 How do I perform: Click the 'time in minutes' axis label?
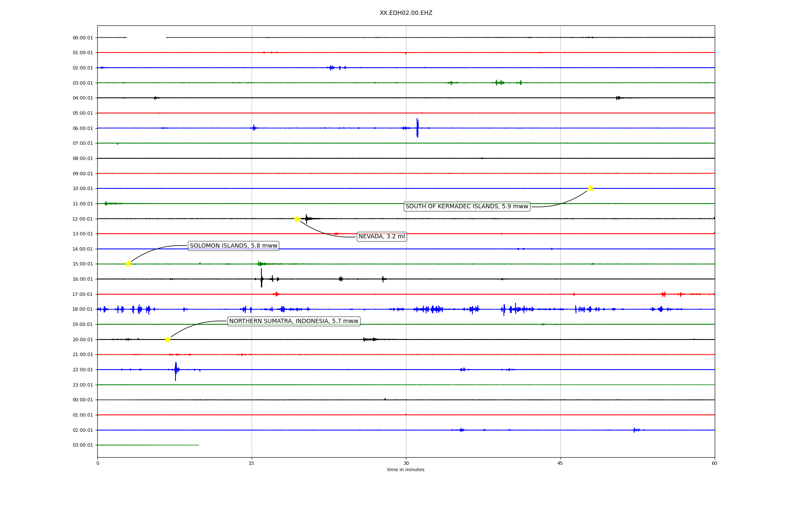406,470
